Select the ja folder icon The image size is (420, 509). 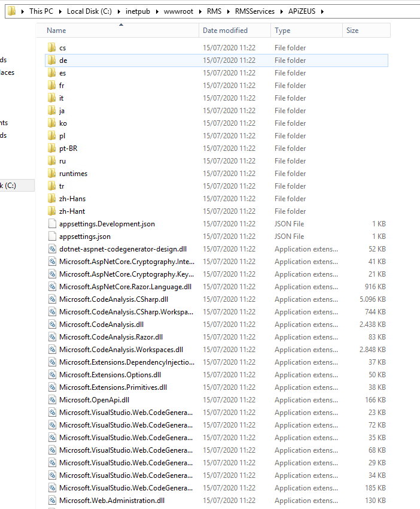[x=51, y=111]
